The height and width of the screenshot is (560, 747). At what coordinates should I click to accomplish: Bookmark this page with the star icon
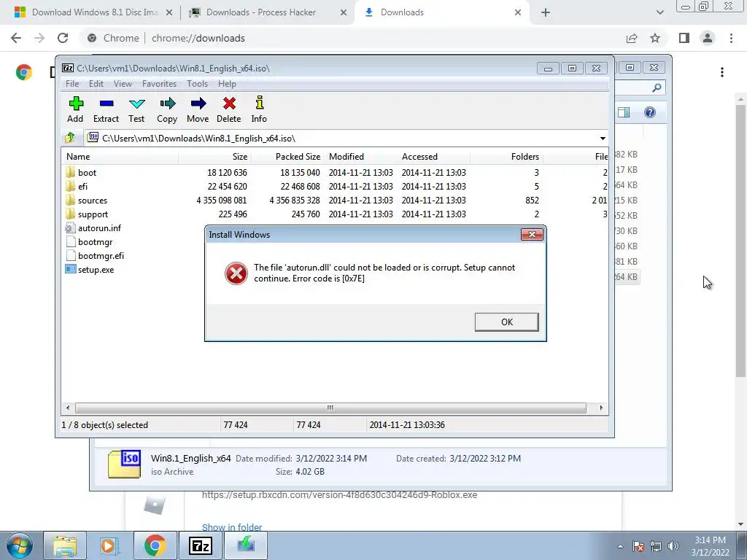[655, 38]
